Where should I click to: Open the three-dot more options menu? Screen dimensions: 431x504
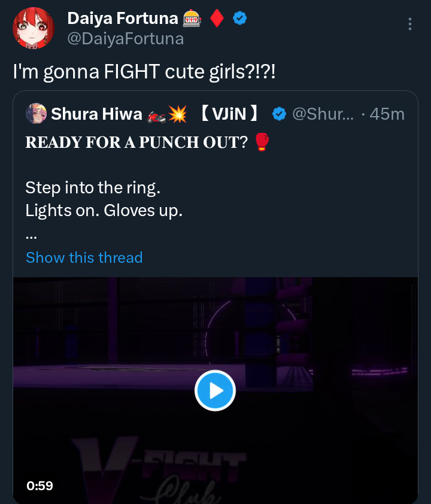pyautogui.click(x=410, y=24)
